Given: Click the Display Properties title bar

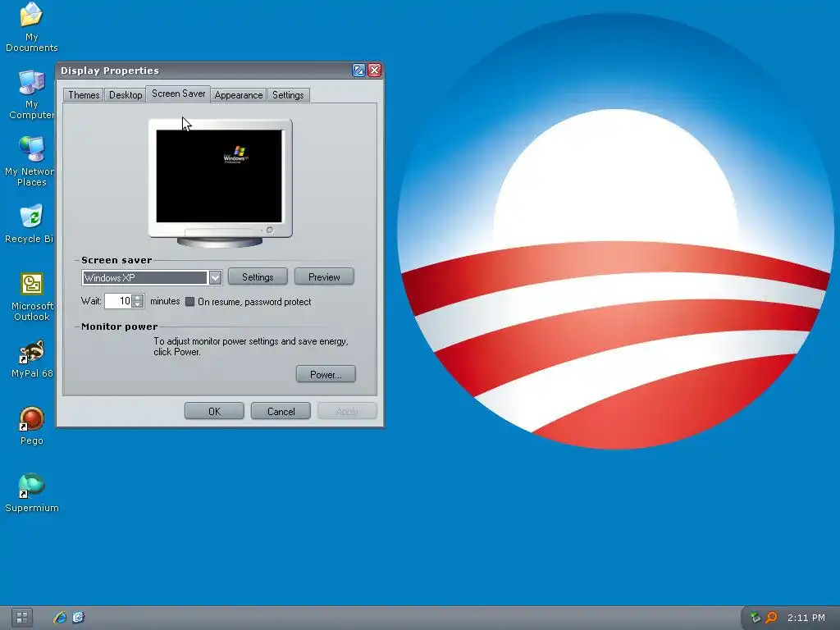Looking at the screenshot, I should pyautogui.click(x=203, y=71).
